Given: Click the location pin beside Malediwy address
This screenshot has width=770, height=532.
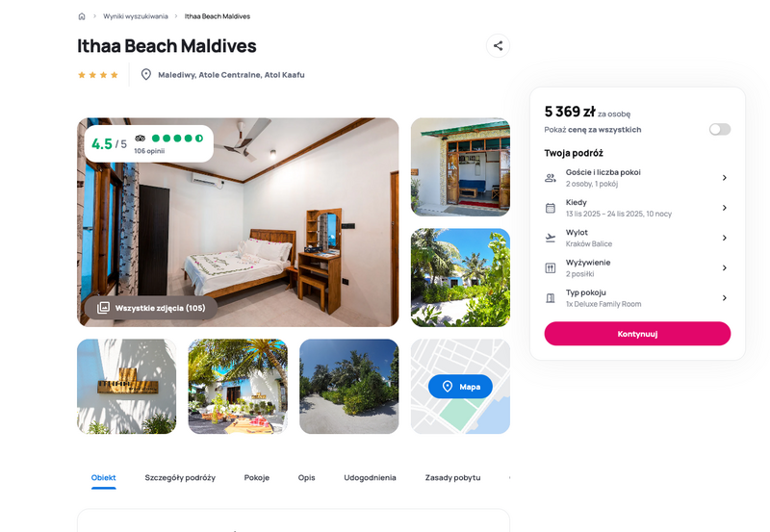Looking at the screenshot, I should [146, 75].
